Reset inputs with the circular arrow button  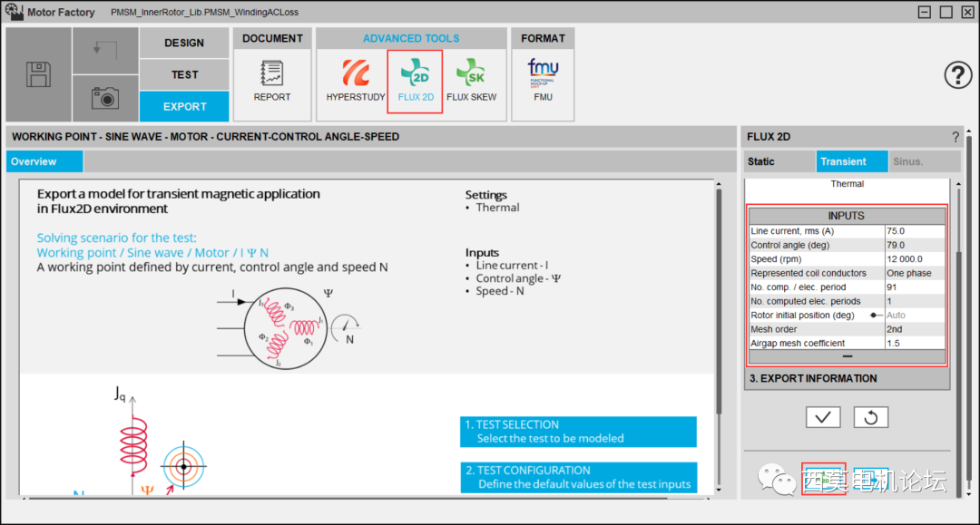click(870, 417)
